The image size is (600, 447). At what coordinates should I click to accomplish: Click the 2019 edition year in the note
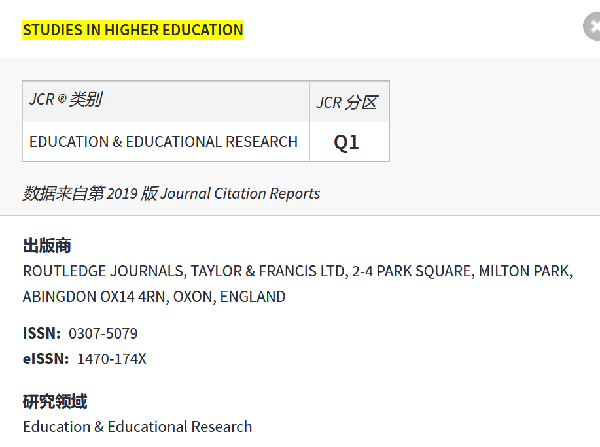click(122, 194)
